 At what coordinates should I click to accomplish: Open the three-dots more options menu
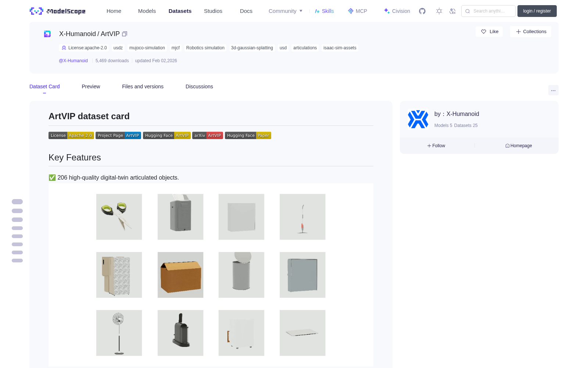tap(553, 90)
